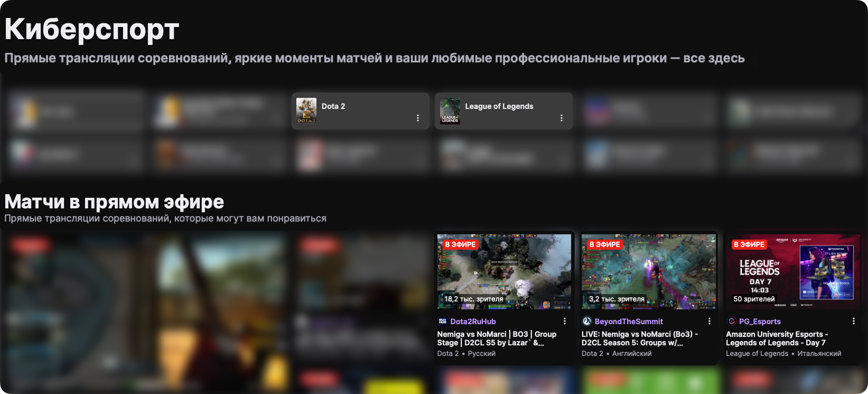Open the three-dot menu for PG_Esports stream
The height and width of the screenshot is (394, 868).
tap(854, 321)
